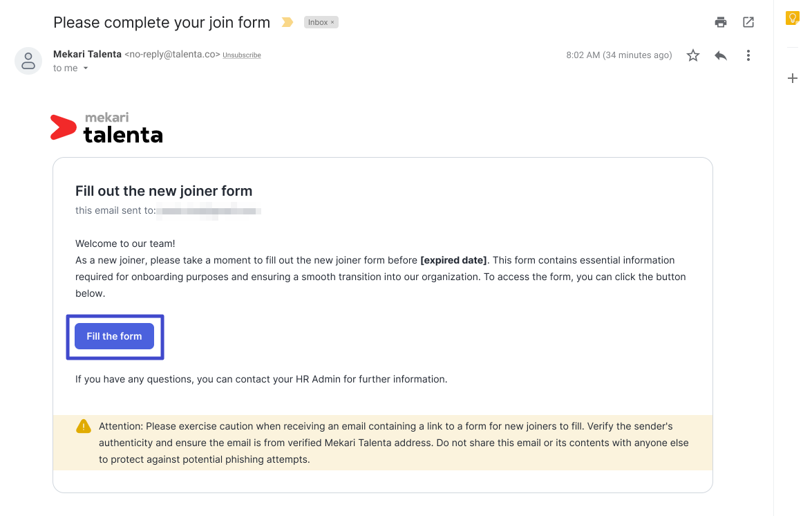This screenshot has width=812, height=516.
Task: Click the 8:02 AM timestamp
Action: 619,55
